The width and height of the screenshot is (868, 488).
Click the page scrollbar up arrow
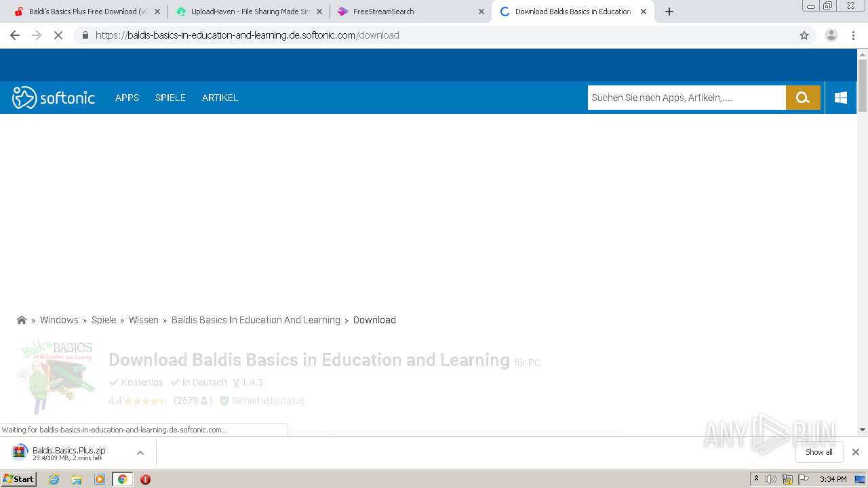click(x=863, y=54)
